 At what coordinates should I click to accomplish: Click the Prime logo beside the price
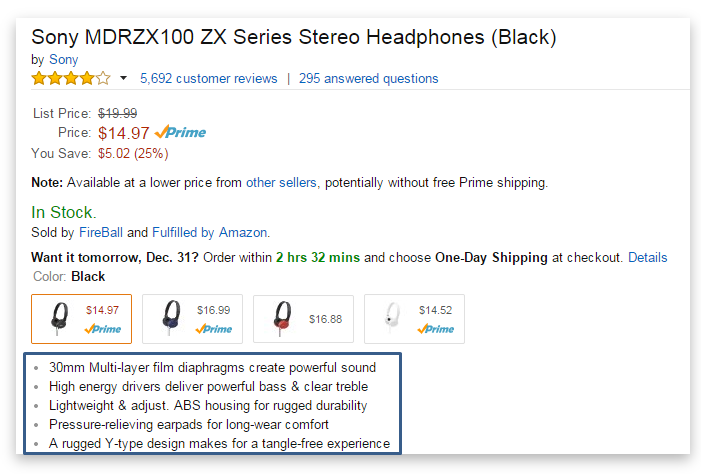tap(180, 132)
